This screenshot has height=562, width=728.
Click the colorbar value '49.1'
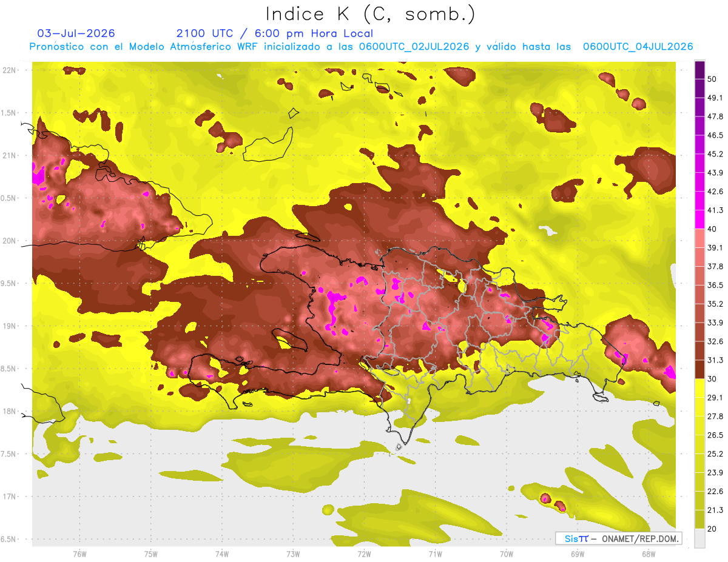click(x=715, y=98)
